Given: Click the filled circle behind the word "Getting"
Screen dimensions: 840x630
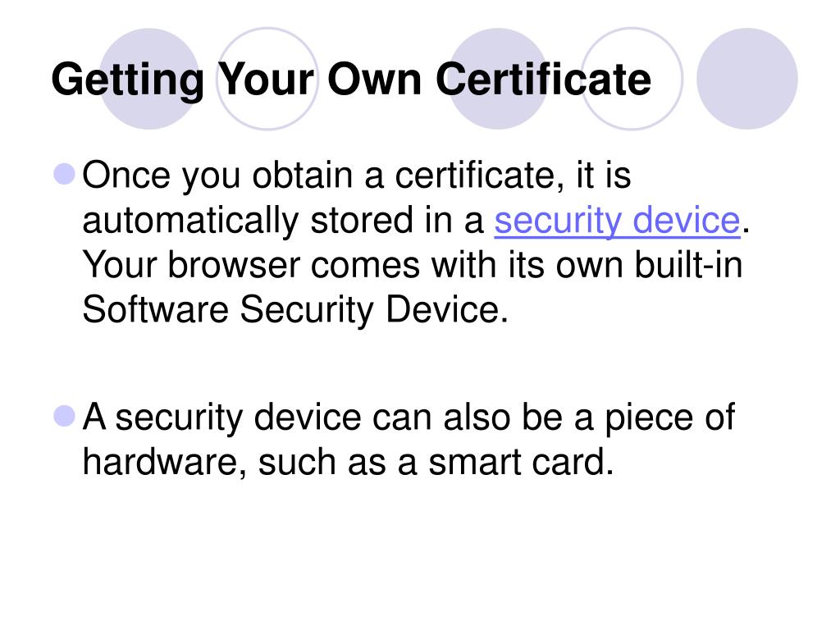Looking at the screenshot, I should pos(149,79).
